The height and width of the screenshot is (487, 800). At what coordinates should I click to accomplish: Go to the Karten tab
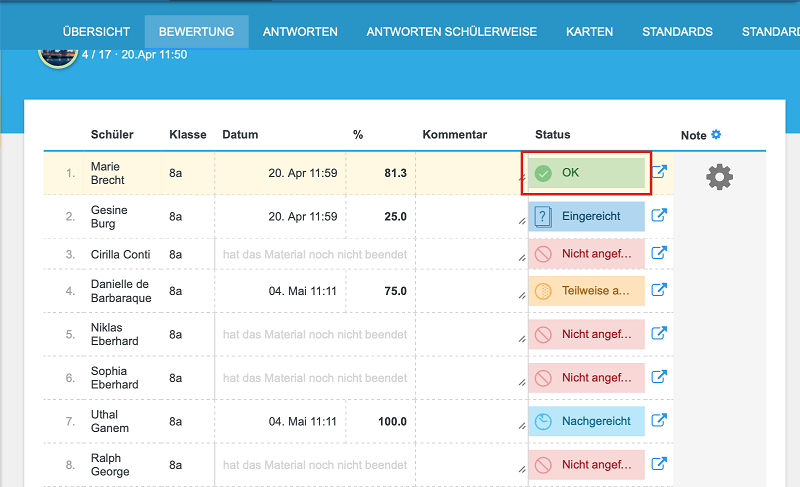click(x=590, y=32)
